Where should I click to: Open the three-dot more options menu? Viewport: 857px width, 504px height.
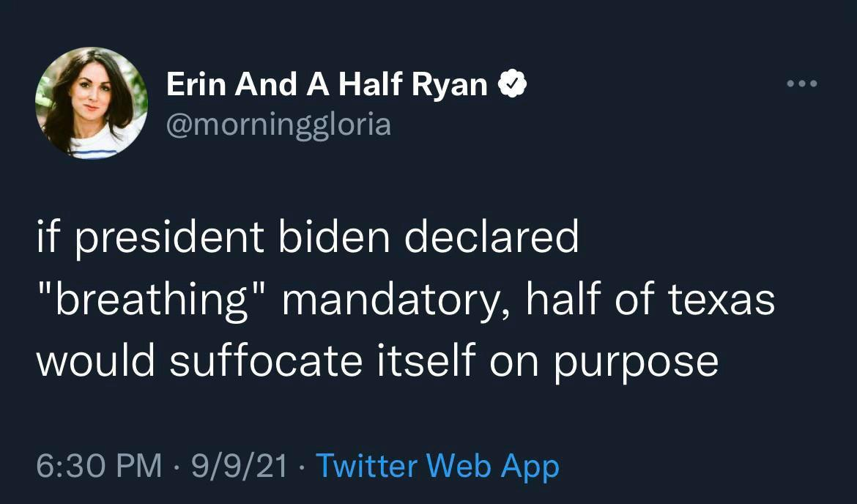coord(802,84)
